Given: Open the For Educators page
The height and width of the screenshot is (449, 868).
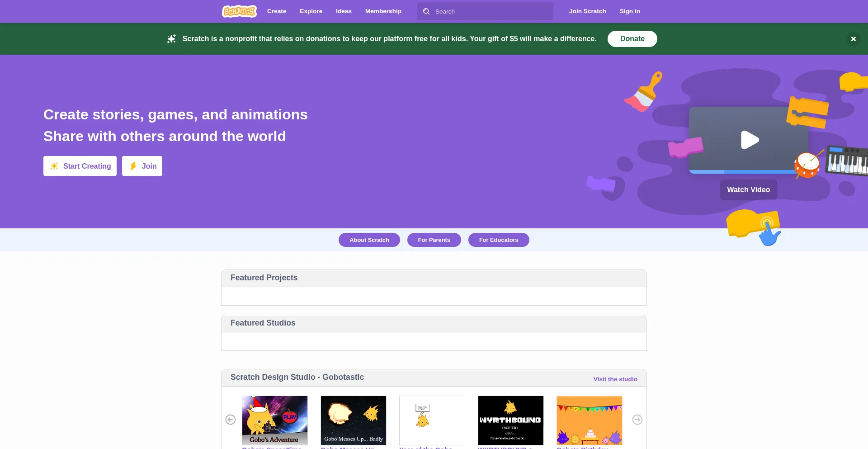Looking at the screenshot, I should coord(499,240).
